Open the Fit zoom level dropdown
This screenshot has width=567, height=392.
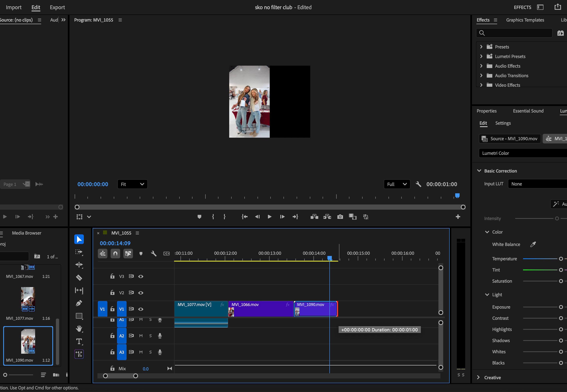tap(132, 184)
